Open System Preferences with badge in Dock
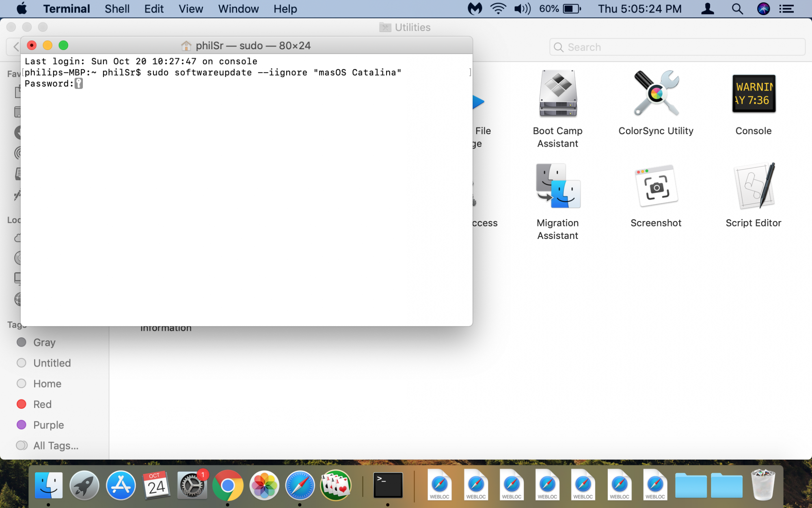This screenshot has height=508, width=812. tap(192, 485)
